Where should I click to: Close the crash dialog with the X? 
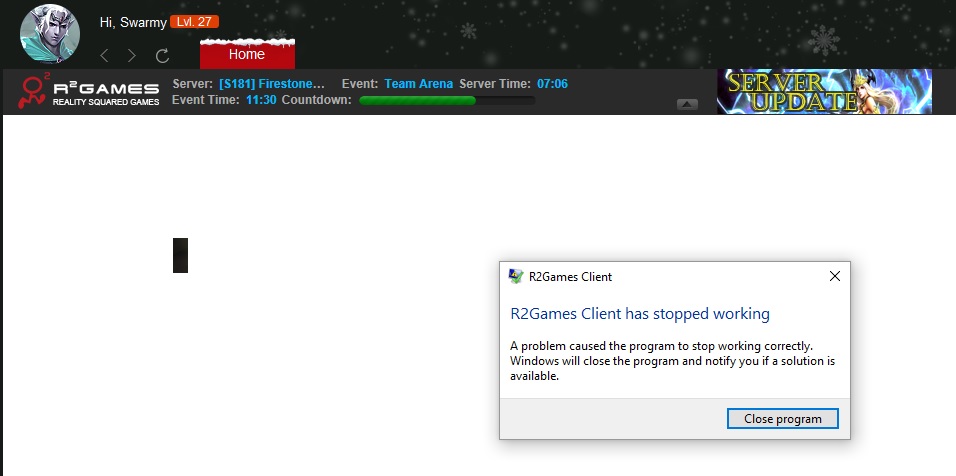[x=835, y=277]
